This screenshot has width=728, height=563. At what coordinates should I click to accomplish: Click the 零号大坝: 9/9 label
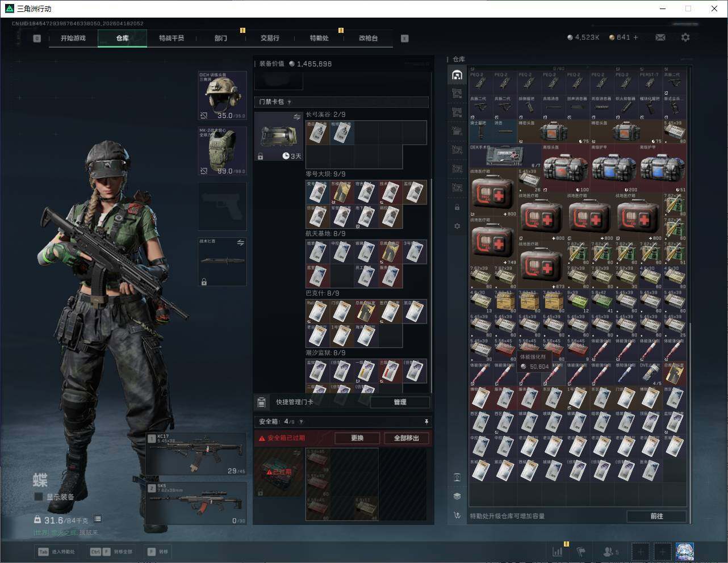click(x=325, y=174)
